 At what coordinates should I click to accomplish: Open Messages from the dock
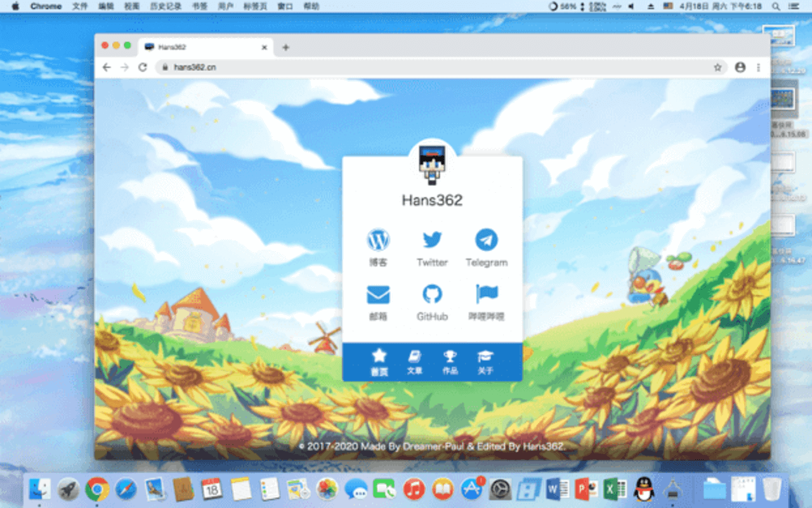tap(356, 489)
